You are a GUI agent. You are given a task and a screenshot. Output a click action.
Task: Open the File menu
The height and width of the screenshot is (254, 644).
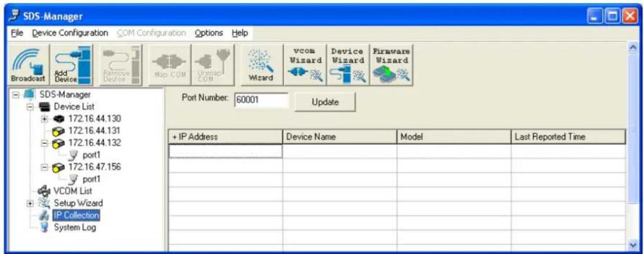[x=16, y=33]
